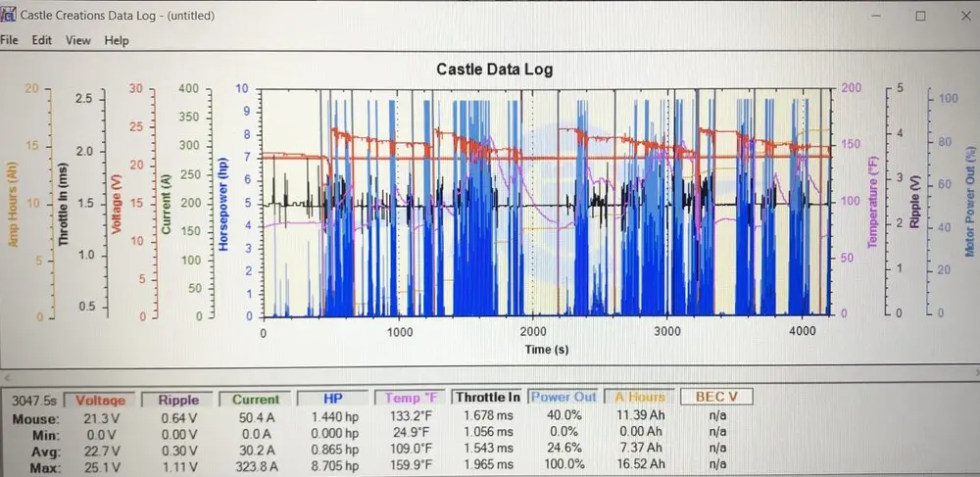
Task: Click the left arrow of horizontal scrollbar
Action: [8, 377]
